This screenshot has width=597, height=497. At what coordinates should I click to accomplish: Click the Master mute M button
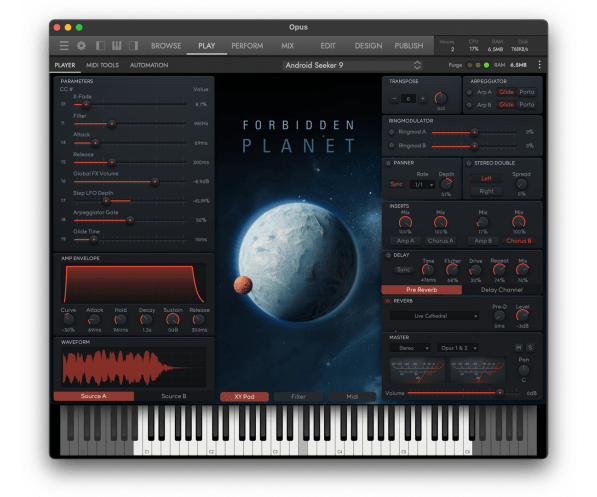click(519, 348)
